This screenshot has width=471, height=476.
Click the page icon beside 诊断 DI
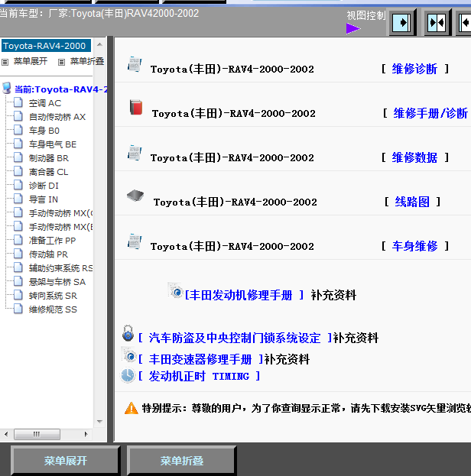(18, 185)
